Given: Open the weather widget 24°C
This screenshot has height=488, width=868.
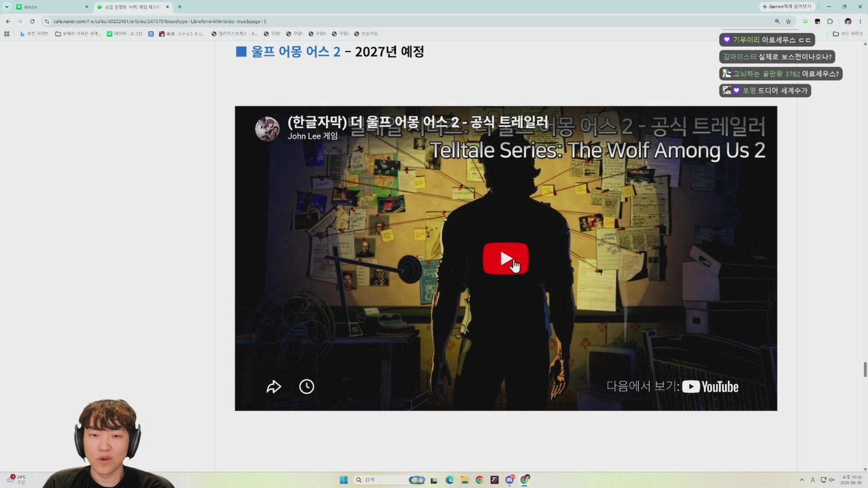Looking at the screenshot, I should point(16,479).
